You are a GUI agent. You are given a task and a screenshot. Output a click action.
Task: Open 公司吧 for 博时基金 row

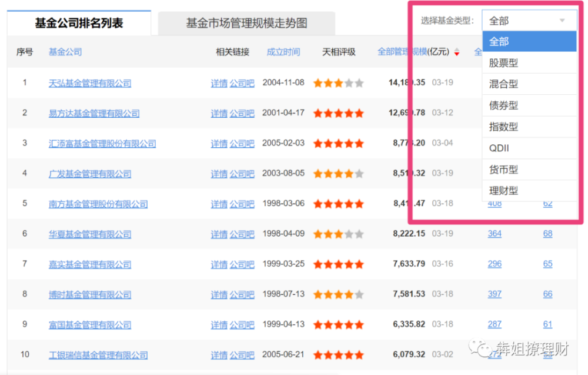coord(242,295)
